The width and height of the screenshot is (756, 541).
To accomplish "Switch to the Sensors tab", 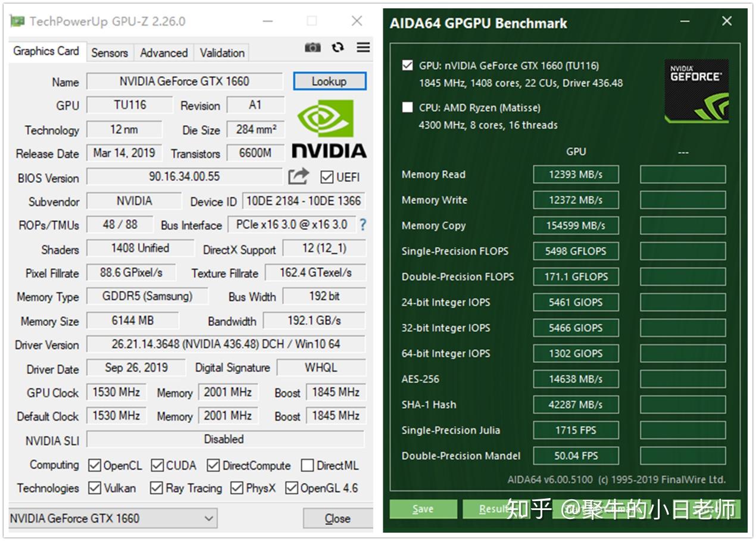I will [110, 52].
